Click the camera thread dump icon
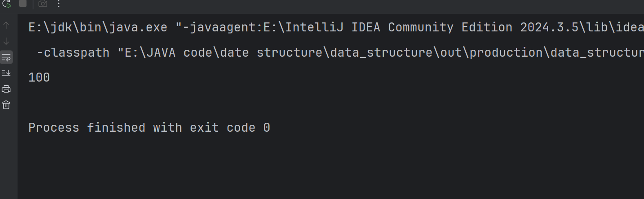This screenshot has height=199, width=644. (43, 4)
